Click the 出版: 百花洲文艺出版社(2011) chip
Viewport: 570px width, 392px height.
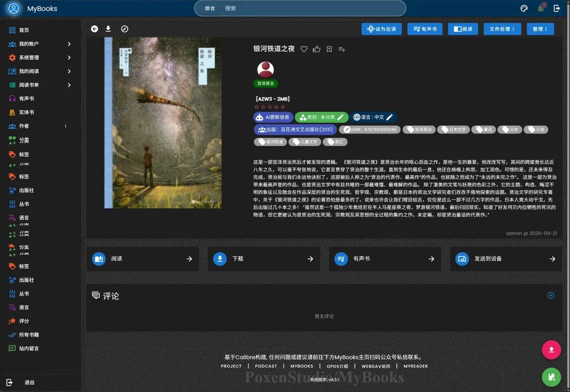[295, 129]
